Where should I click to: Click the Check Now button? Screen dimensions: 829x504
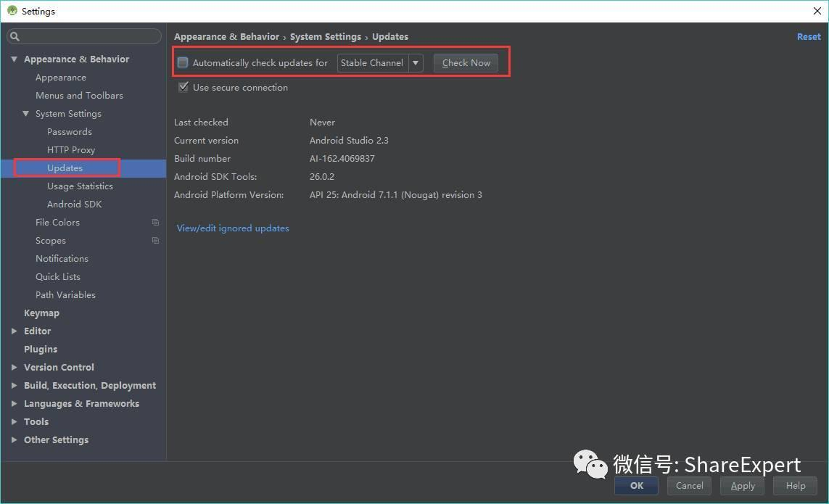click(466, 63)
